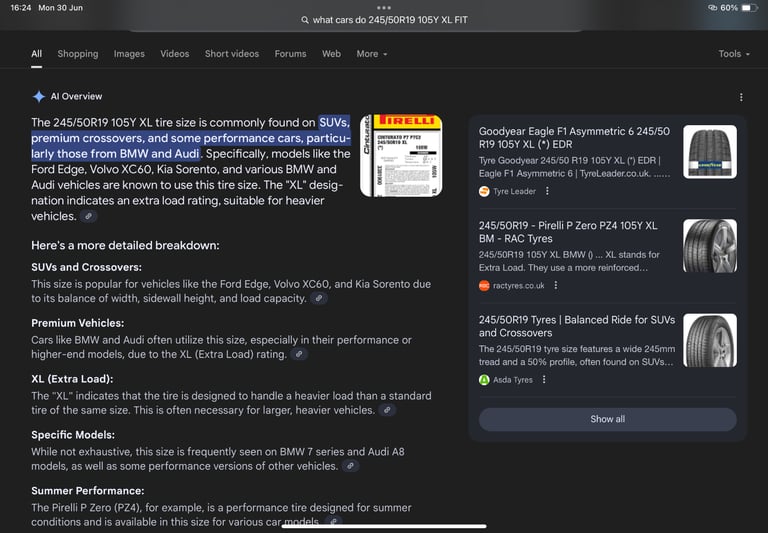This screenshot has height=533, width=768.
Task: Open more options for Tyre Leader result
Action: click(547, 191)
